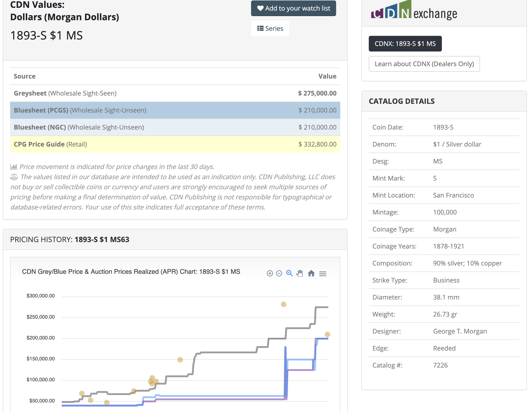
Task: Click the Mintage value 100,000
Action: click(445, 212)
